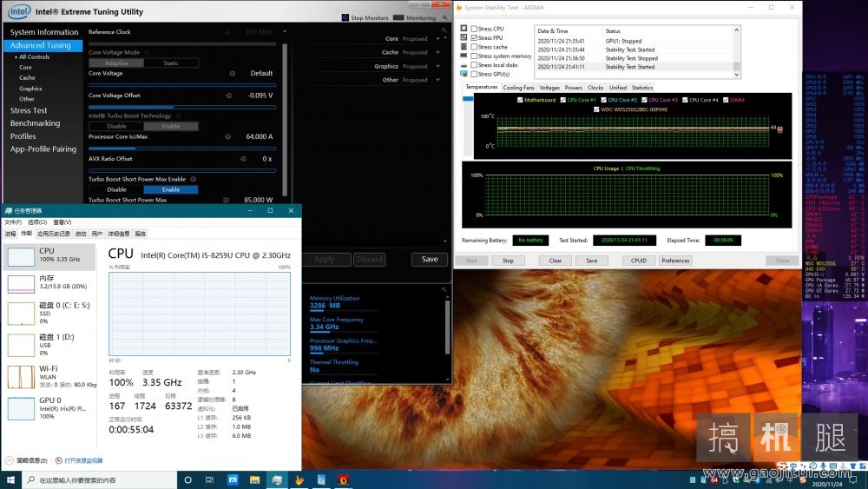Click Save button in XTU
Image resolution: width=868 pixels, height=489 pixels.
coord(430,259)
